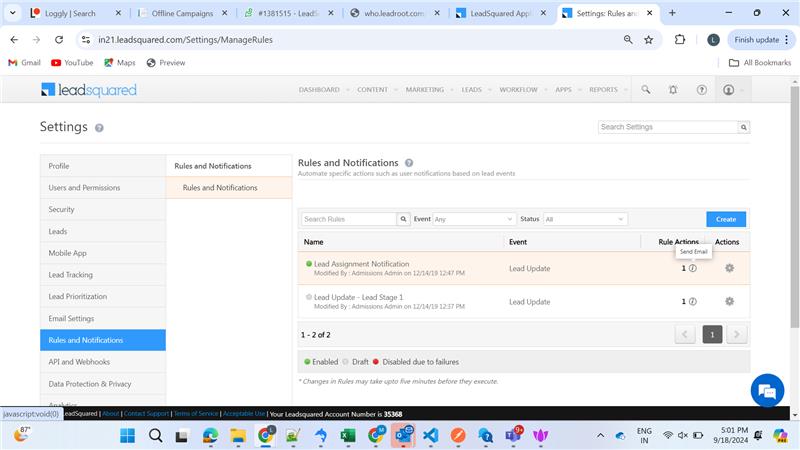Screen dimensions: 800x450
Task: Select Security in settings sidebar
Action: tap(103, 210)
